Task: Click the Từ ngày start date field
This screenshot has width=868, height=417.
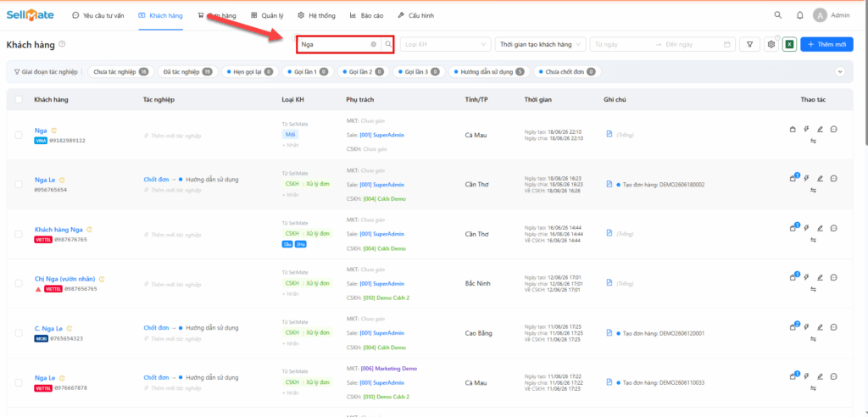Action: [621, 44]
